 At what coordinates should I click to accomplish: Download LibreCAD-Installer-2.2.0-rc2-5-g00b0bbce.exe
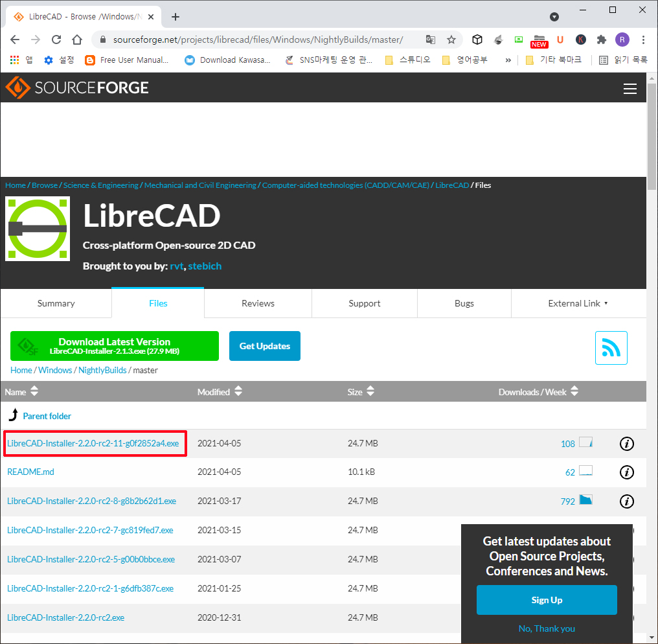click(x=91, y=559)
